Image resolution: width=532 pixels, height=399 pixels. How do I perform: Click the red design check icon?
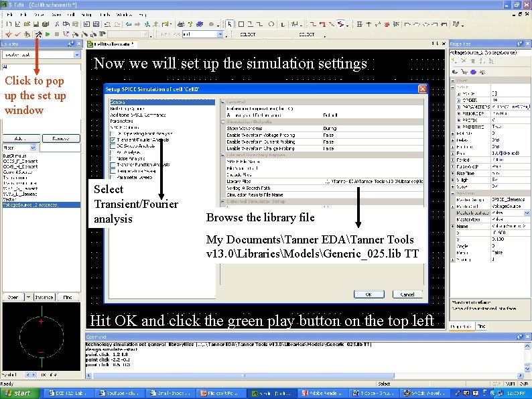coord(17,34)
